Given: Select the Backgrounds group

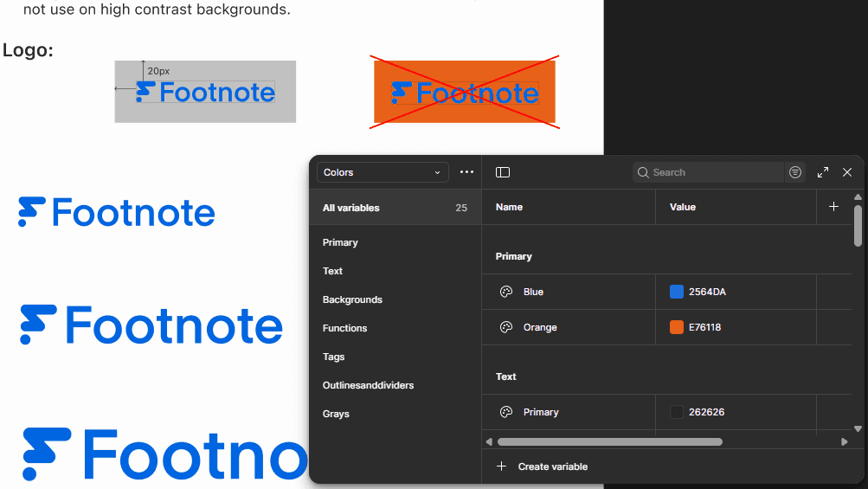Looking at the screenshot, I should (352, 299).
